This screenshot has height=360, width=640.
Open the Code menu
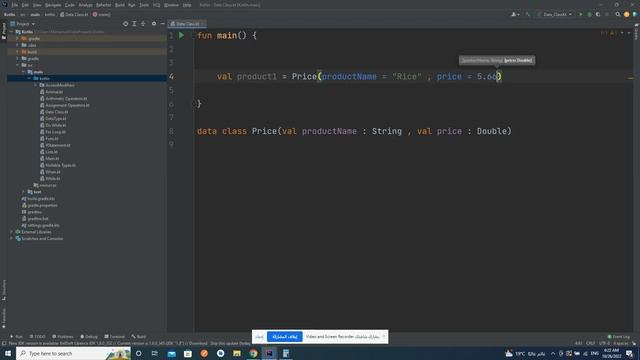[x=70, y=5]
